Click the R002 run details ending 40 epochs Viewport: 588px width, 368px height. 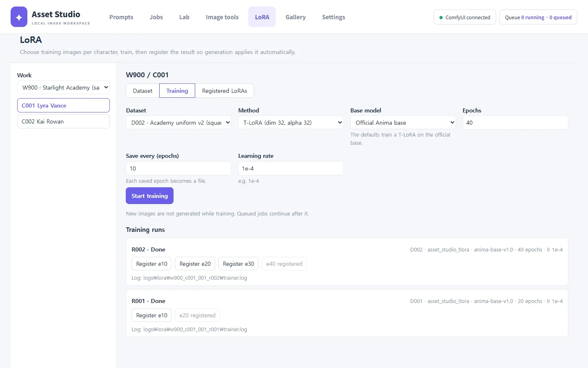pyautogui.click(x=486, y=250)
